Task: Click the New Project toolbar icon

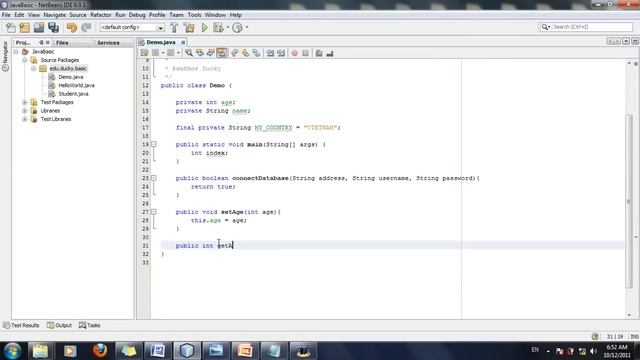Action: 24,27
